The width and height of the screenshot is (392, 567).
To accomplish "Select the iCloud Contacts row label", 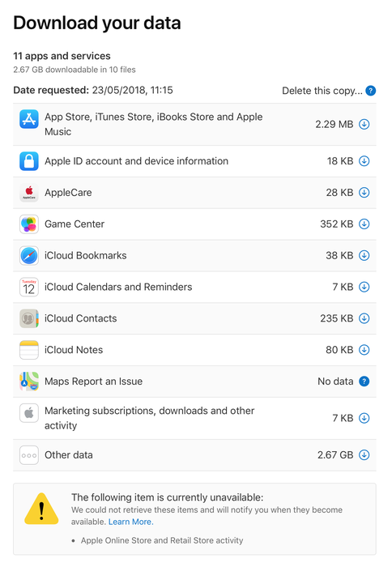I will point(81,318).
